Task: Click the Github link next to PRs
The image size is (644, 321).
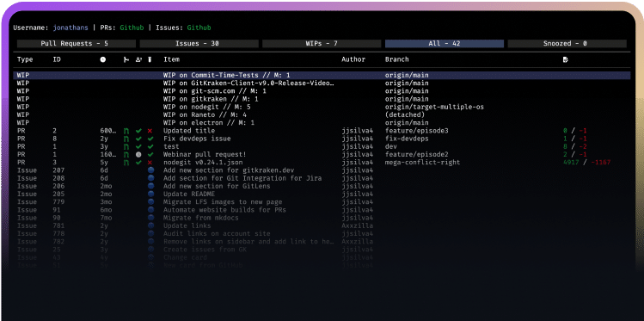Action: click(132, 28)
